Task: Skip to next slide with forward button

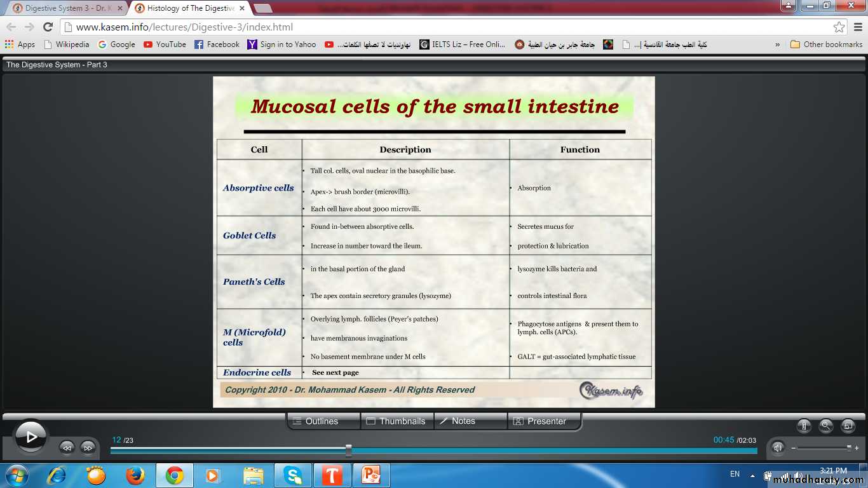Action: [88, 447]
